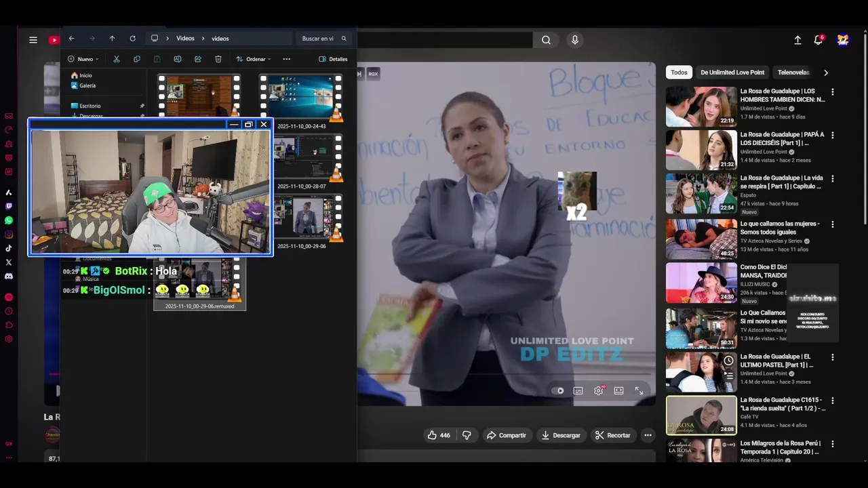Image resolution: width=868 pixels, height=488 pixels.
Task: Select De Unlimited Love Point filter chip
Action: coord(732,73)
